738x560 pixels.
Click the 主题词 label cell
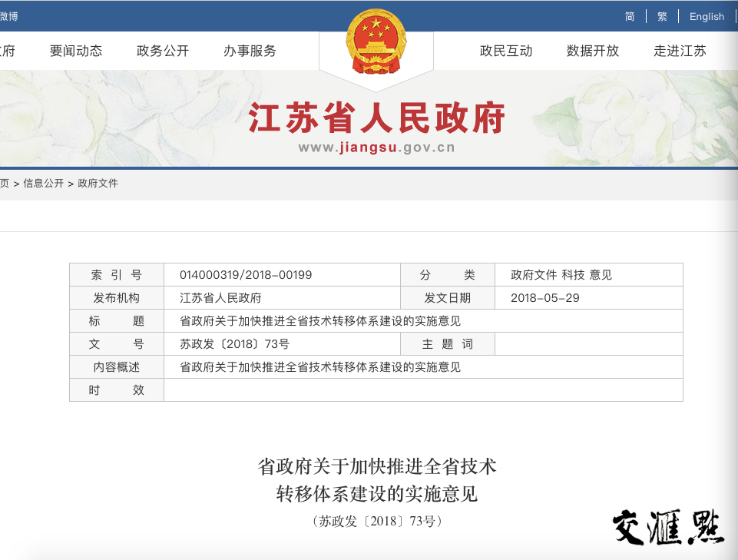(x=448, y=344)
